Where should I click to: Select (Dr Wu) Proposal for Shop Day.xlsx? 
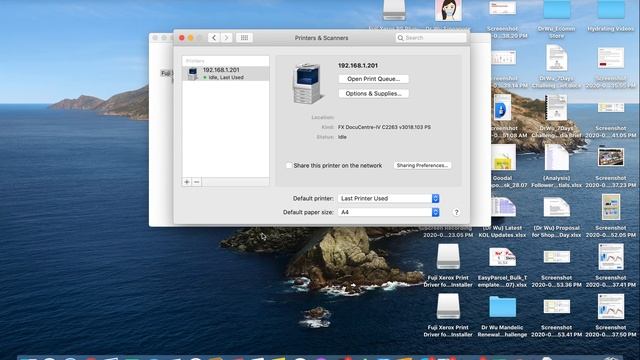coord(556,207)
